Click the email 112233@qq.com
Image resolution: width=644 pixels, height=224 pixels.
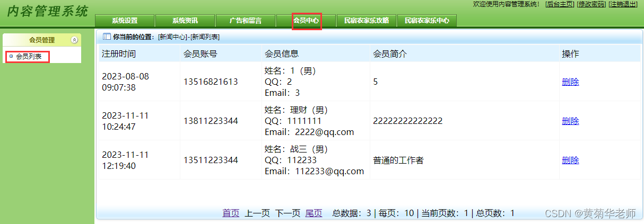[330, 171]
